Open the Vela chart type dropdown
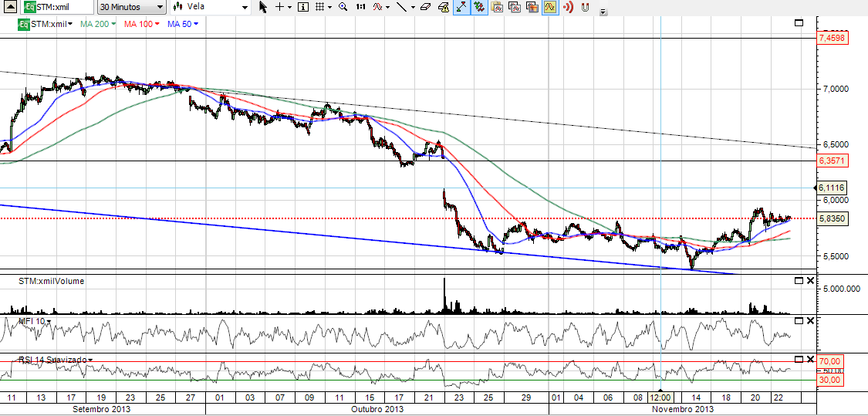Screen dimensions: 868x416 211,7
